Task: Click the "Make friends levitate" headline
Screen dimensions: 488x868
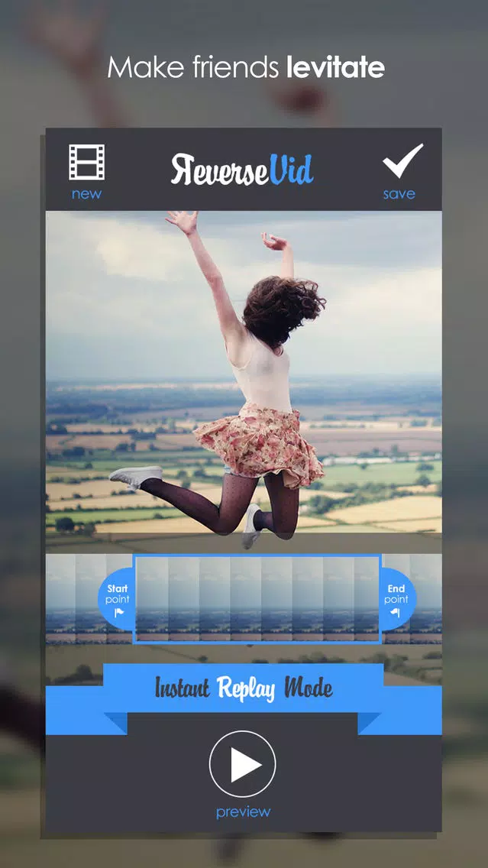Action: pos(245,68)
